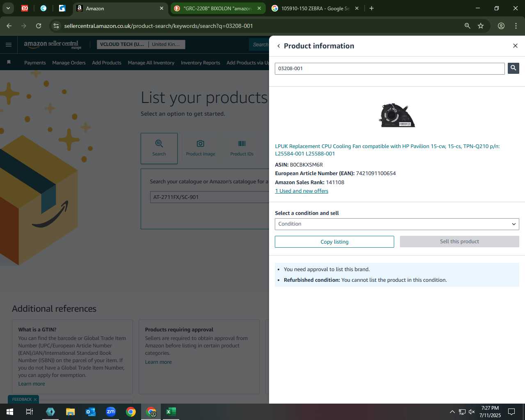Click the ASIN value B0CBKXSM6R

click(306, 165)
